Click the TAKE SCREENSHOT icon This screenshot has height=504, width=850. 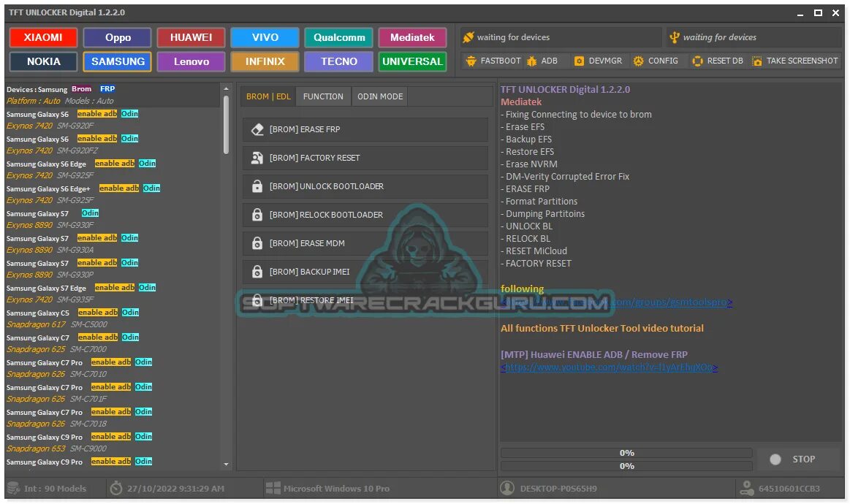pyautogui.click(x=756, y=61)
